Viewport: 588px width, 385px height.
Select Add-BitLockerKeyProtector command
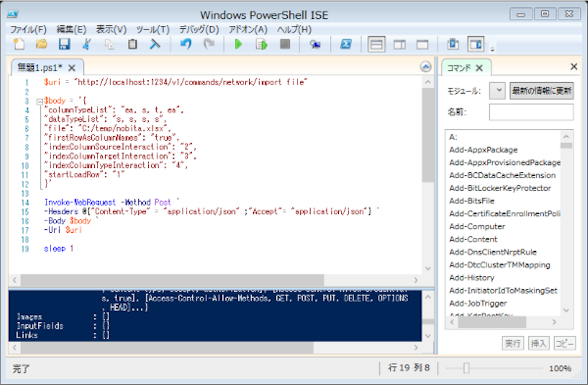click(x=500, y=188)
